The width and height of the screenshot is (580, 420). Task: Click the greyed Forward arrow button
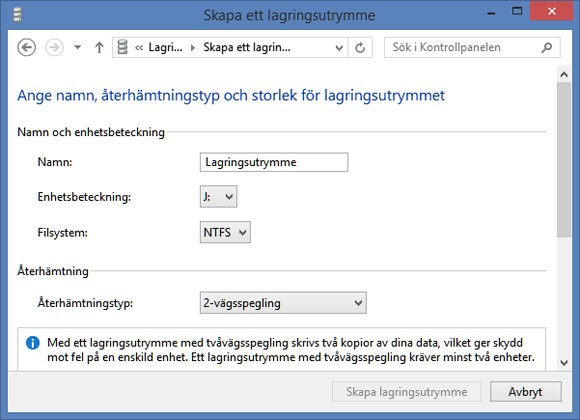coord(54,47)
